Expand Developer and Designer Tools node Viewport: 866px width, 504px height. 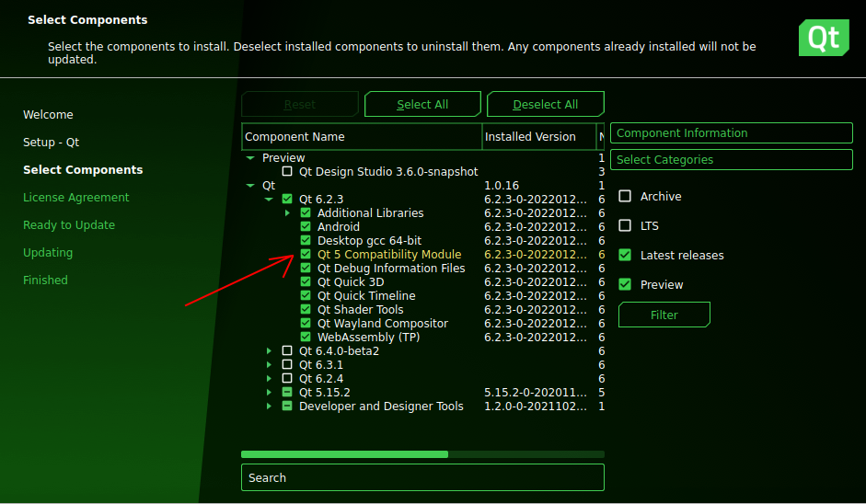269,406
